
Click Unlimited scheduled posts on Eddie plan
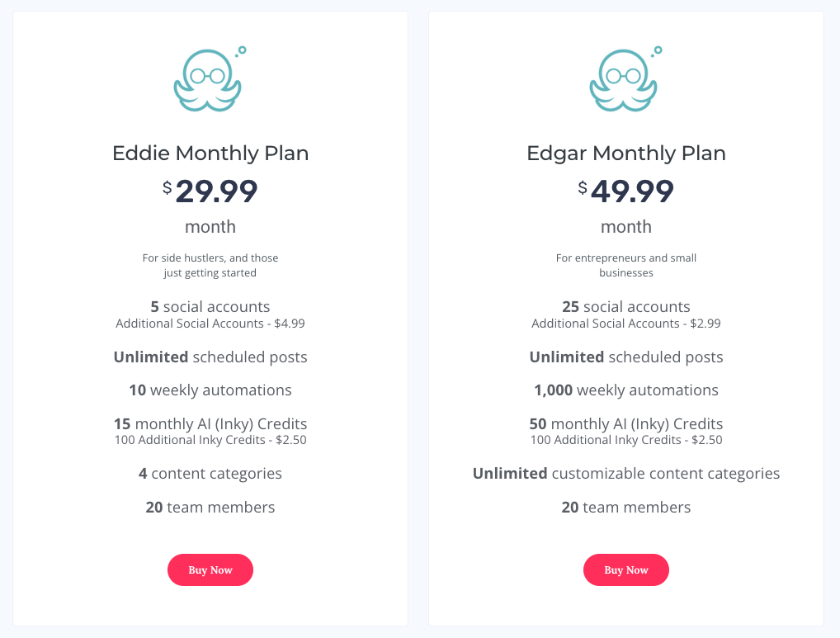(210, 357)
